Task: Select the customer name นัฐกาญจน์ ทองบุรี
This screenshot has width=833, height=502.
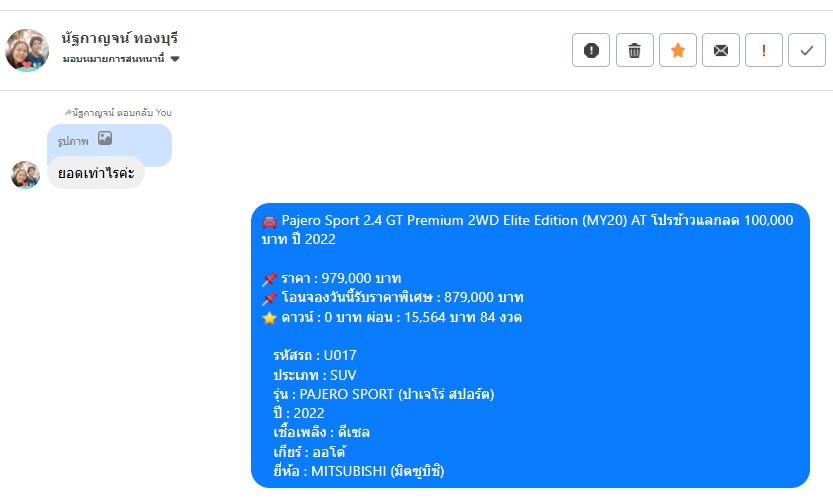Action: click(120, 38)
